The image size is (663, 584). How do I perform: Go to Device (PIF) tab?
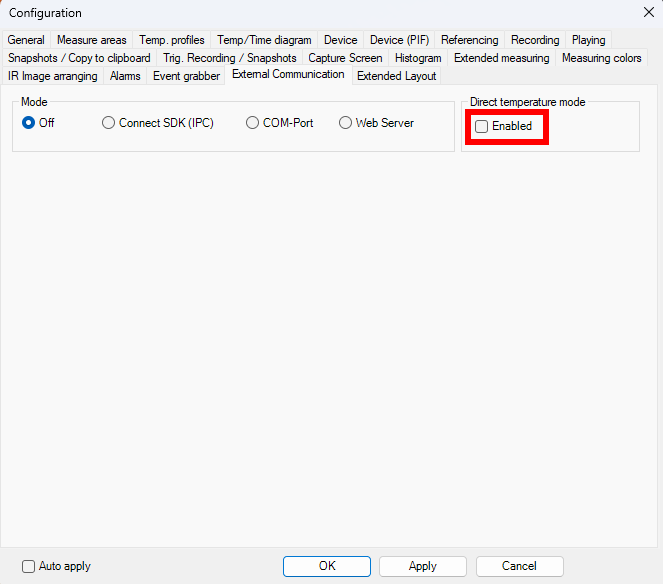[399, 40]
